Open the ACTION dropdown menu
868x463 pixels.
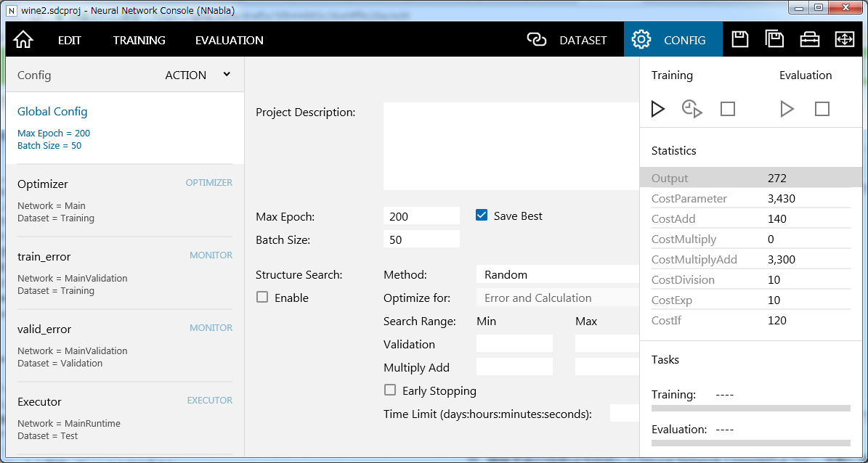(x=197, y=75)
